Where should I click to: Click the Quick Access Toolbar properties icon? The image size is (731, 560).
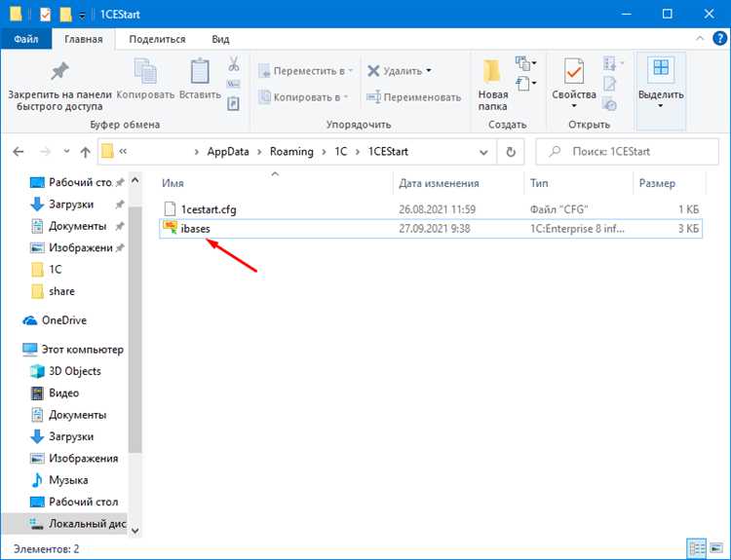[x=45, y=15]
